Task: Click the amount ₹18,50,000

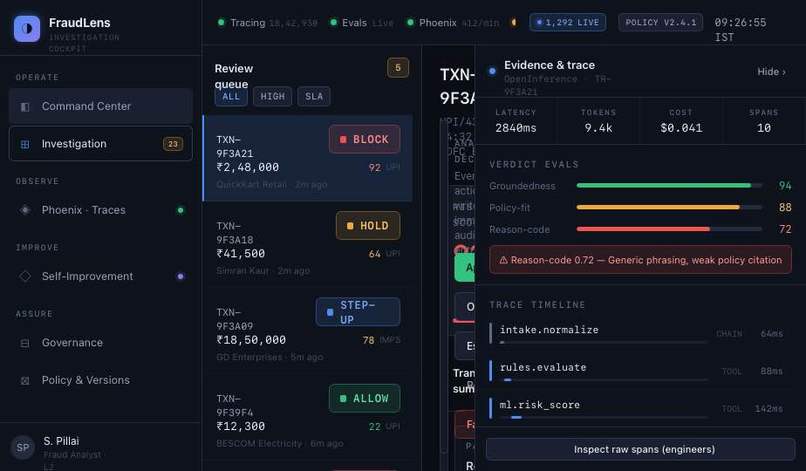Action: pyautogui.click(x=251, y=340)
